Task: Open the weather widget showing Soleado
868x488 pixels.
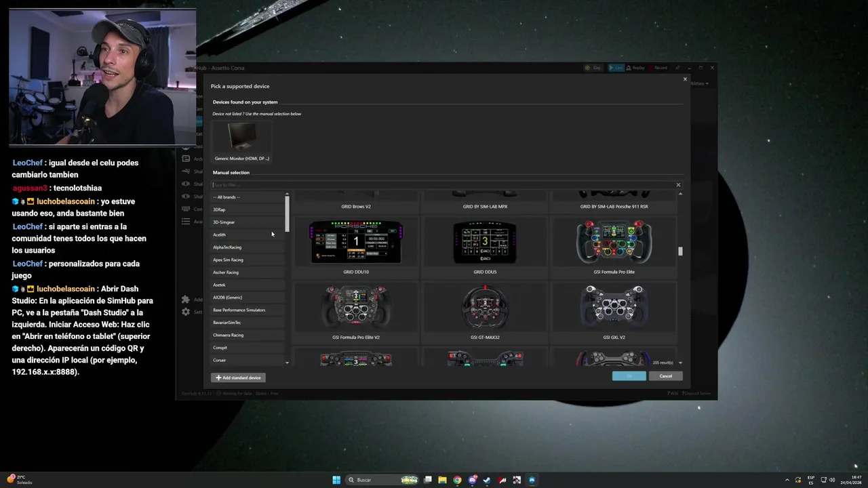Action: coord(20,480)
